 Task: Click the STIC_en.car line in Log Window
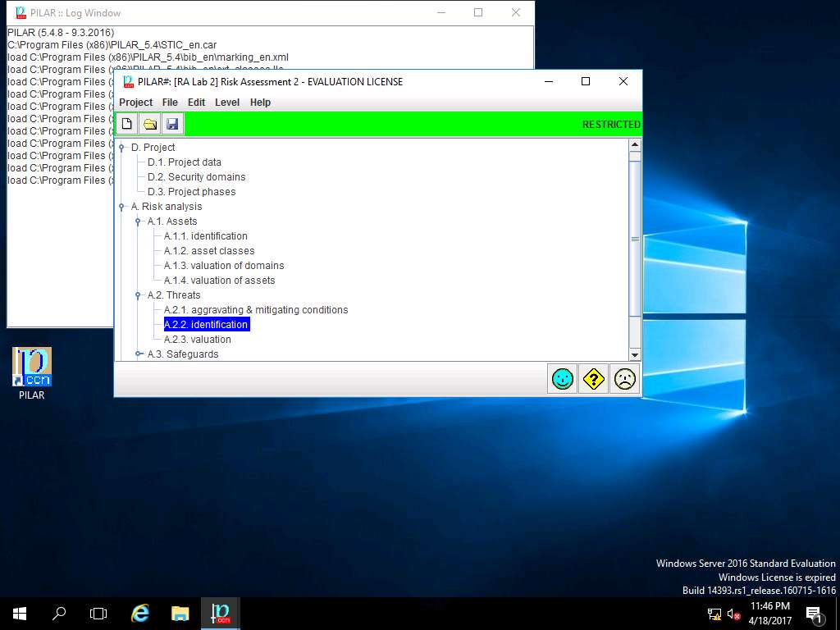(x=112, y=45)
